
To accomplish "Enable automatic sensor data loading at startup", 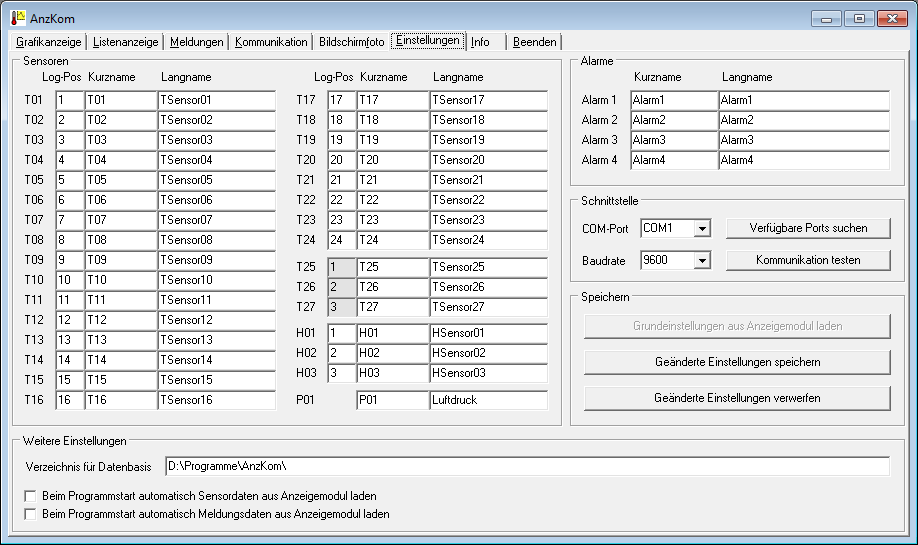I will pyautogui.click(x=30, y=495).
